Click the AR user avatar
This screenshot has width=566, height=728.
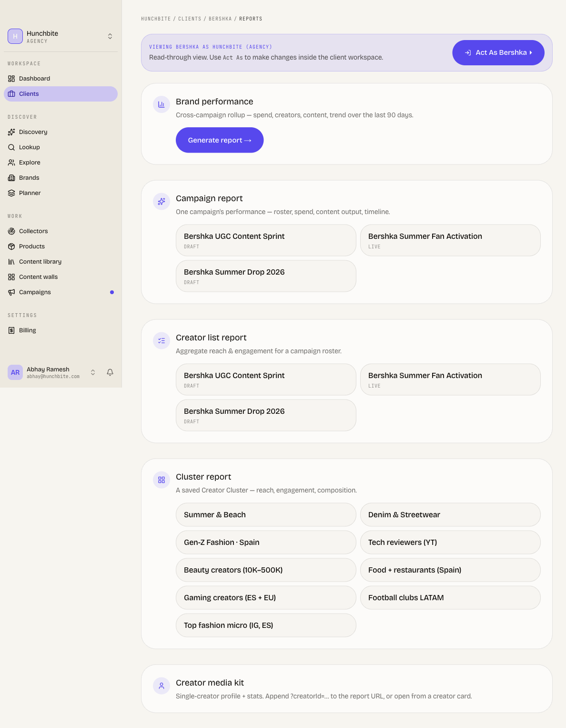(15, 372)
